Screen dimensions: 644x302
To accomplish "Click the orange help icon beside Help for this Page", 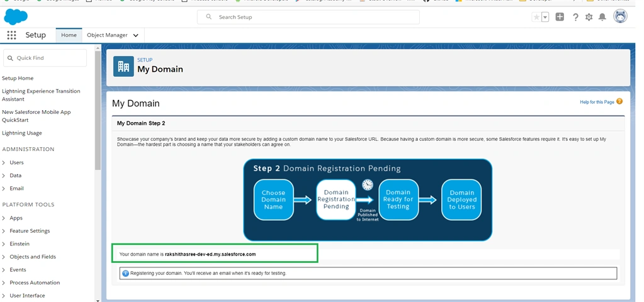I will tap(619, 101).
